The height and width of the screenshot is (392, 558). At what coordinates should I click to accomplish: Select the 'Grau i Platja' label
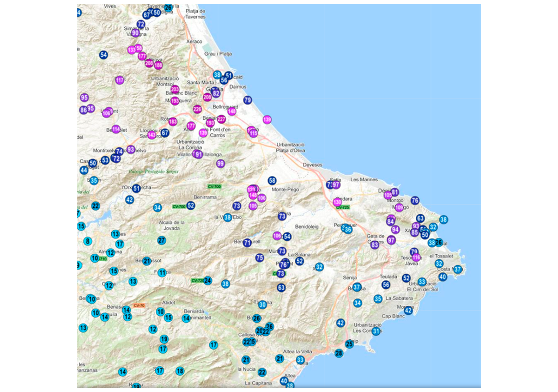pos(218,54)
